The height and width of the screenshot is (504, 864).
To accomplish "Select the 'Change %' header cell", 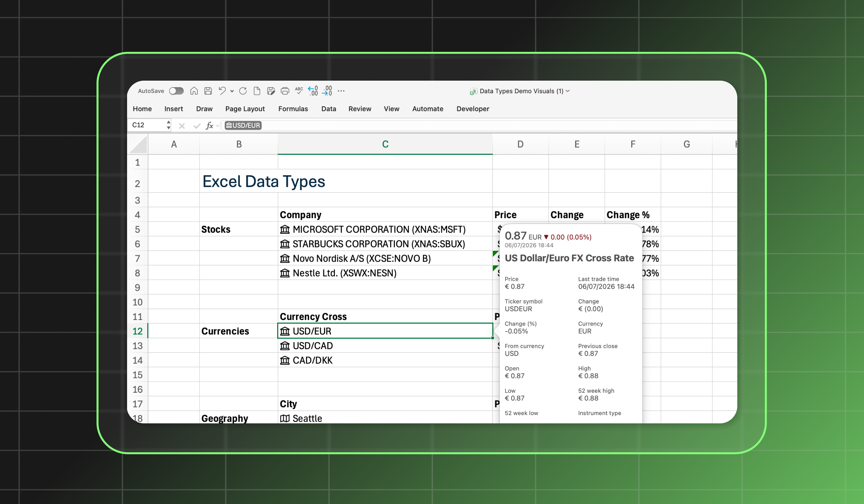I will (x=633, y=215).
